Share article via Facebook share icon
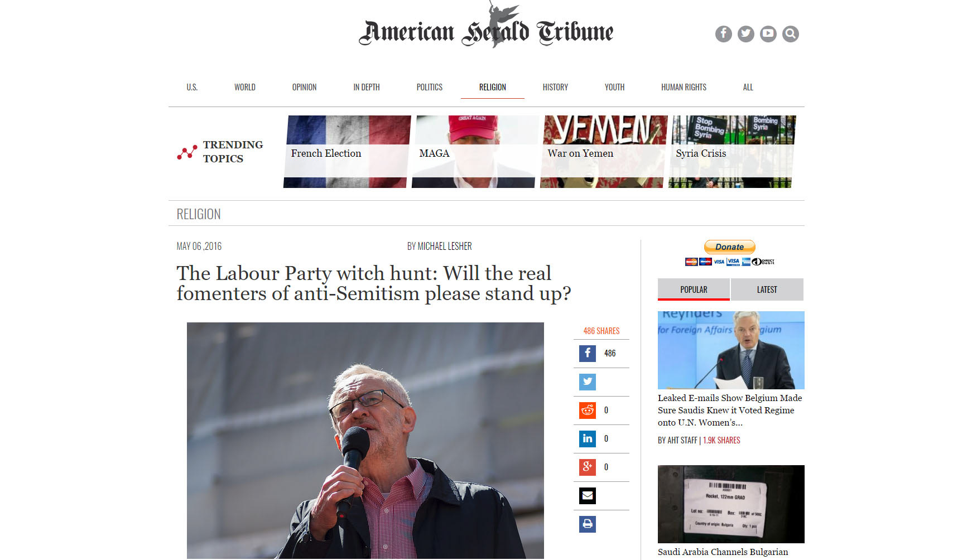The image size is (972, 560). tap(588, 354)
